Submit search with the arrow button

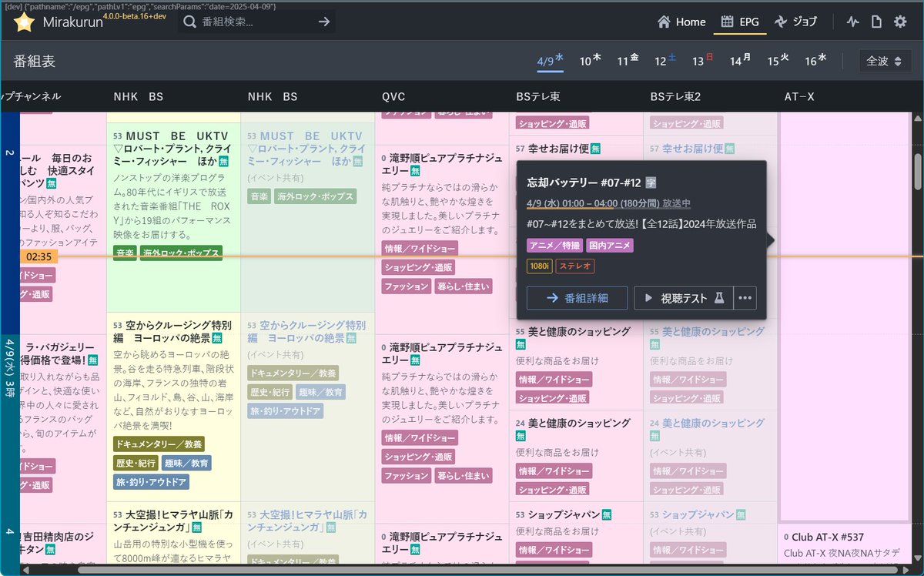click(324, 22)
